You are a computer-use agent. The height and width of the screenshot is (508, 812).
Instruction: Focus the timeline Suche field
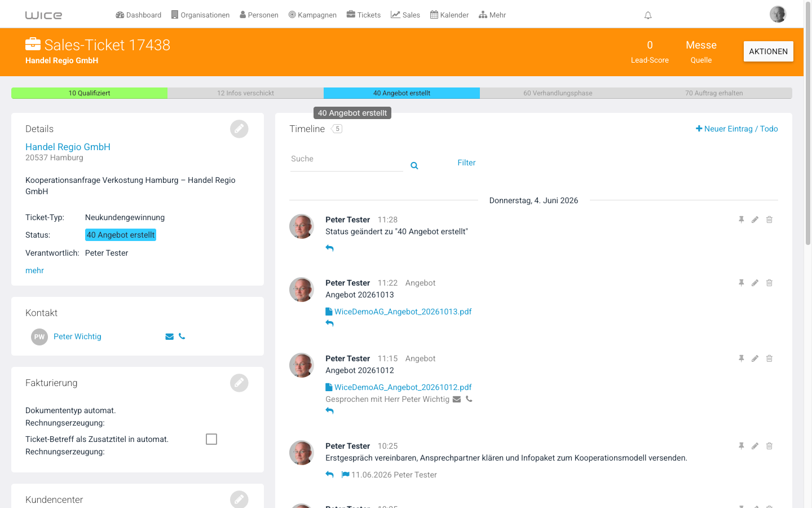346,160
